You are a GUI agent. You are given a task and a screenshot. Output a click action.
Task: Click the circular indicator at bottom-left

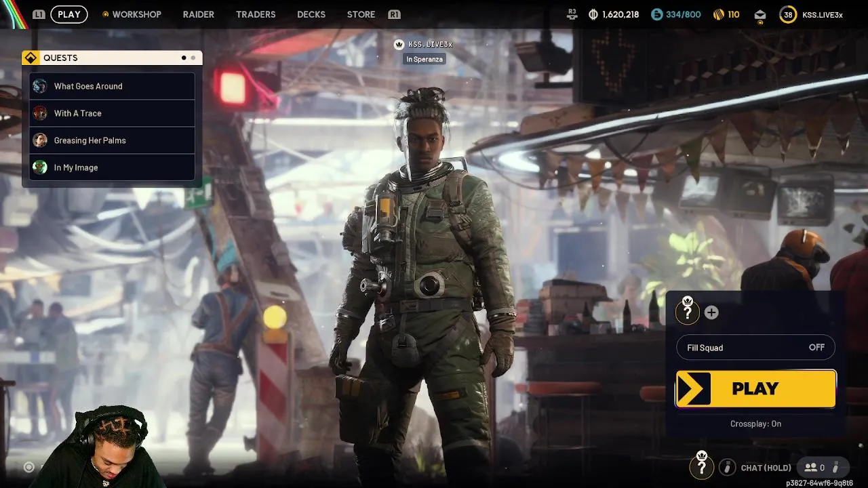[29, 467]
